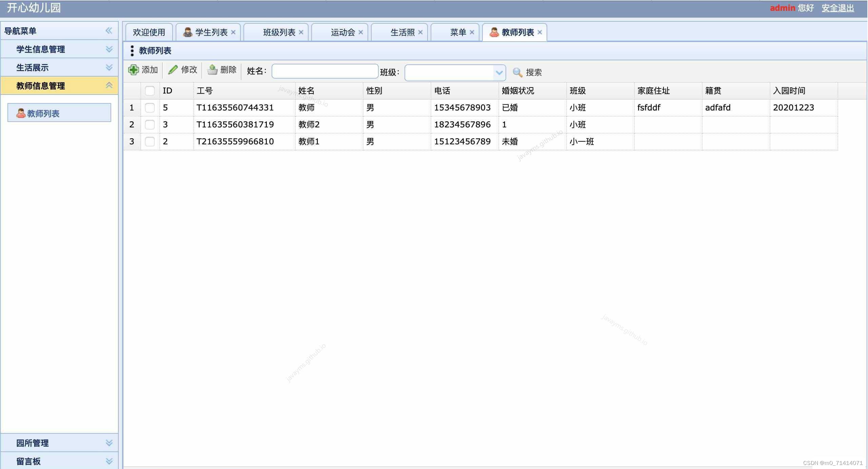868x469 pixels.
Task: Open 教师列表 in the sidebar tree
Action: (43, 113)
